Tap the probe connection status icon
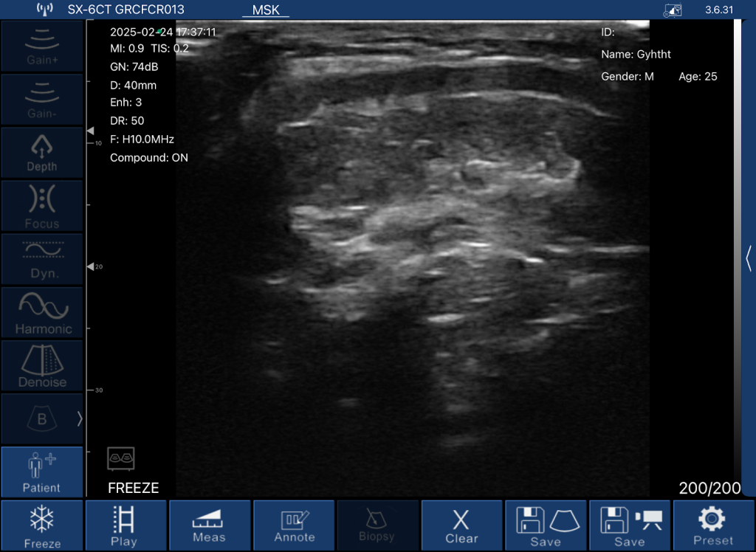Image resolution: width=756 pixels, height=552 pixels. 673,10
